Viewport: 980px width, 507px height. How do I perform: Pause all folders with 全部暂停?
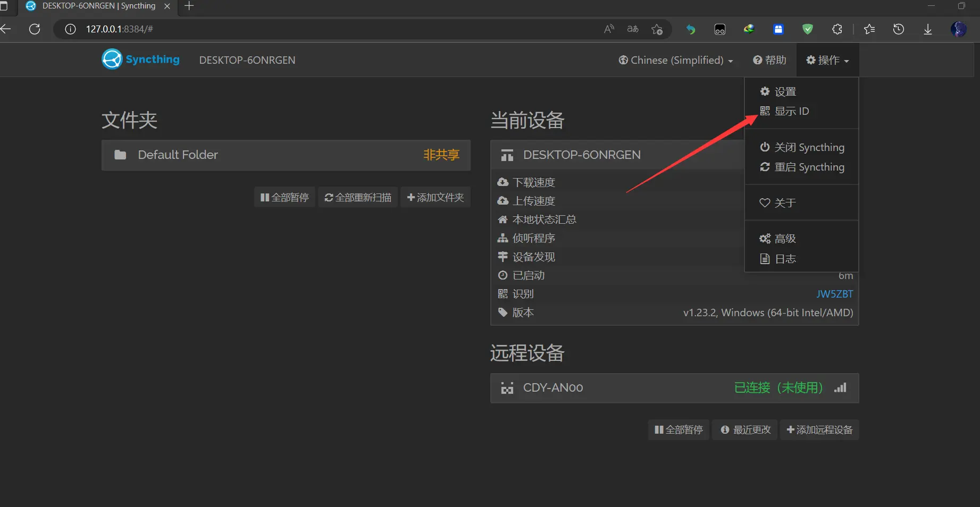tap(284, 197)
